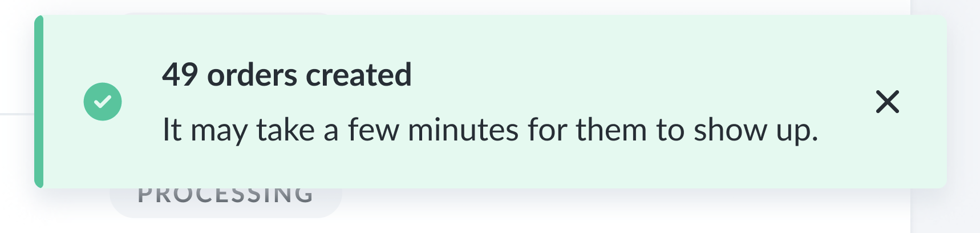
Task: Click the word 'minutes' in the toast message
Action: (x=463, y=130)
